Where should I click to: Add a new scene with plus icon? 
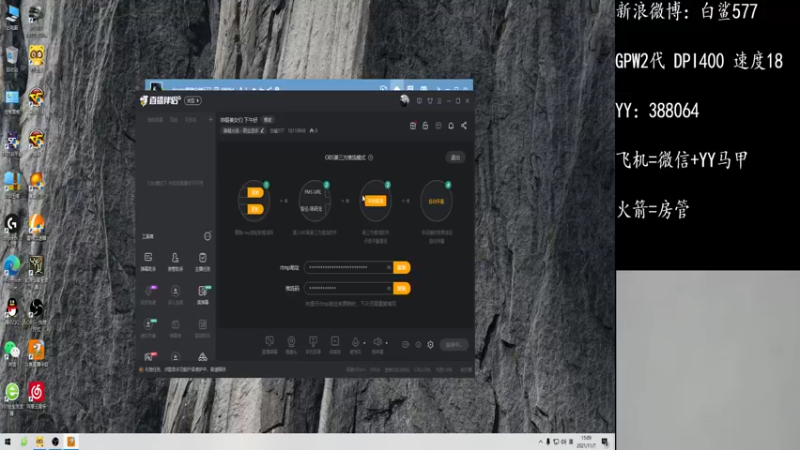pyautogui.click(x=210, y=120)
